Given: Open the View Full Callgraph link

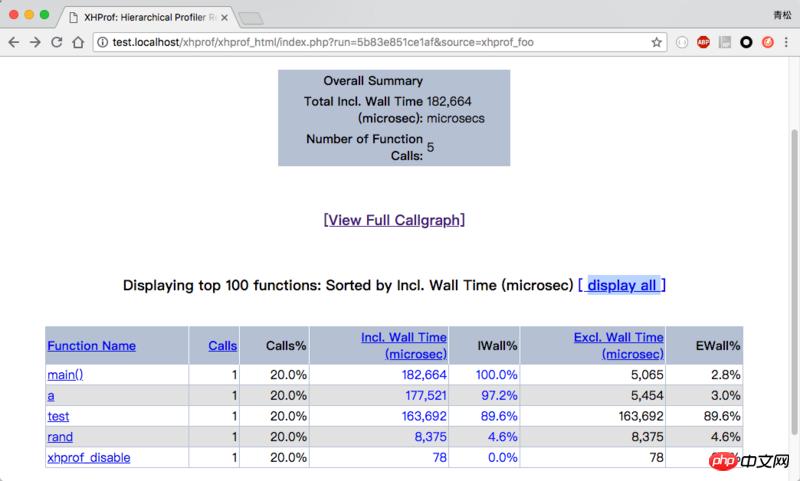Looking at the screenshot, I should tap(394, 220).
